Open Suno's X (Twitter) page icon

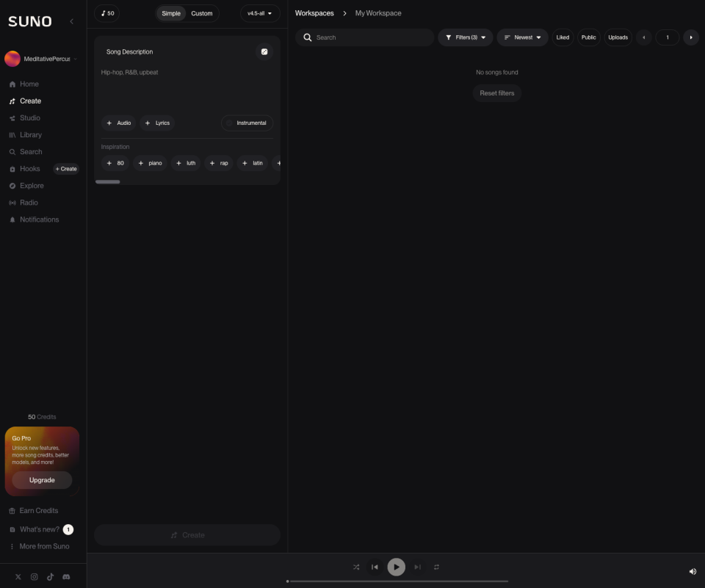coord(18,577)
